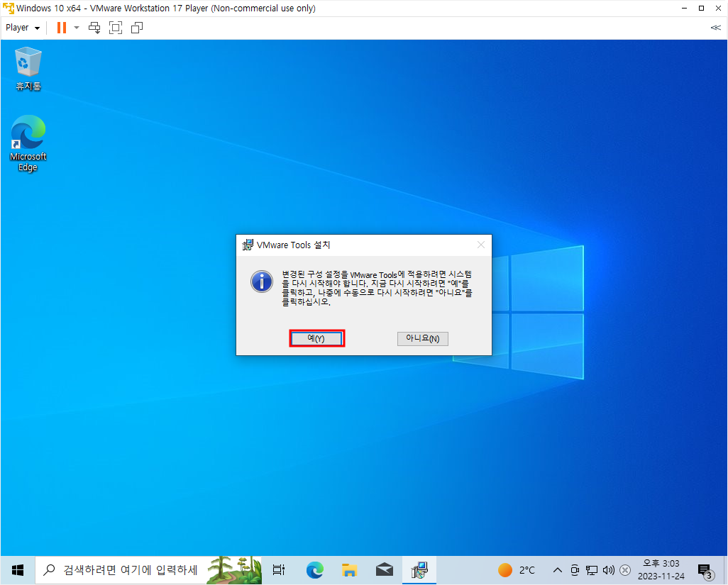
Task: Click the VMware Player window title icon
Action: point(9,9)
